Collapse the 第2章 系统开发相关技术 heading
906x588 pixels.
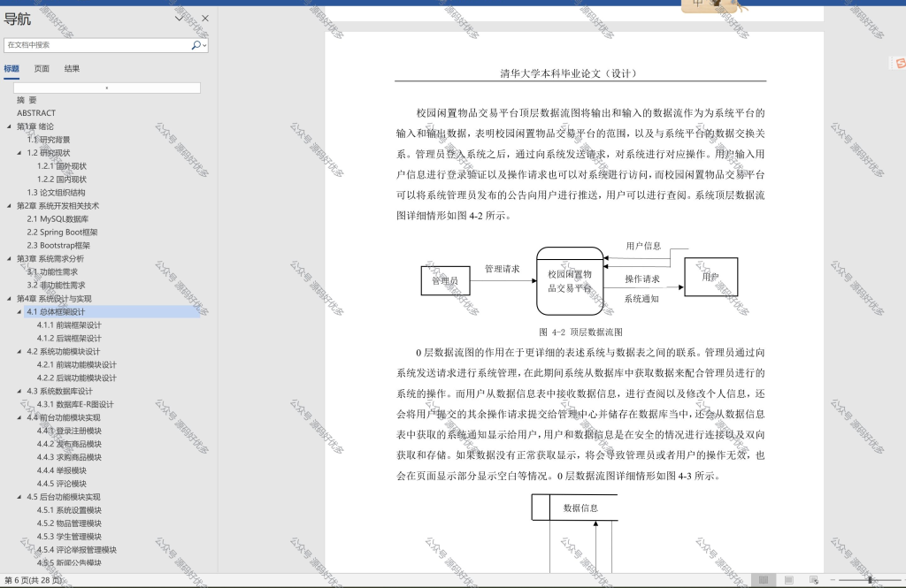tap(9, 206)
